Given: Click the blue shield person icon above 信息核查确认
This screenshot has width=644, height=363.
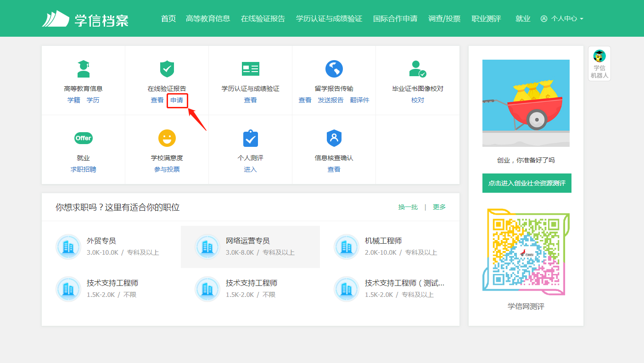Looking at the screenshot, I should point(334,138).
